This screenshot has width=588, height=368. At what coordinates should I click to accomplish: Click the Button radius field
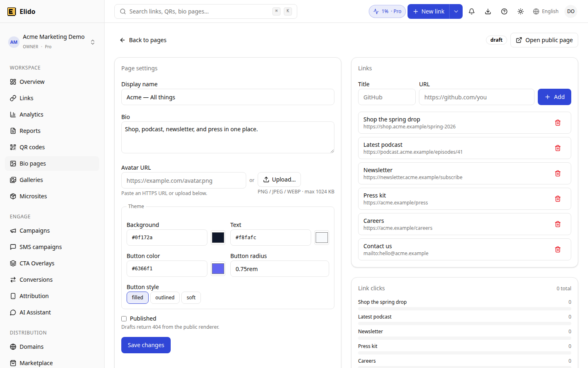tap(280, 269)
